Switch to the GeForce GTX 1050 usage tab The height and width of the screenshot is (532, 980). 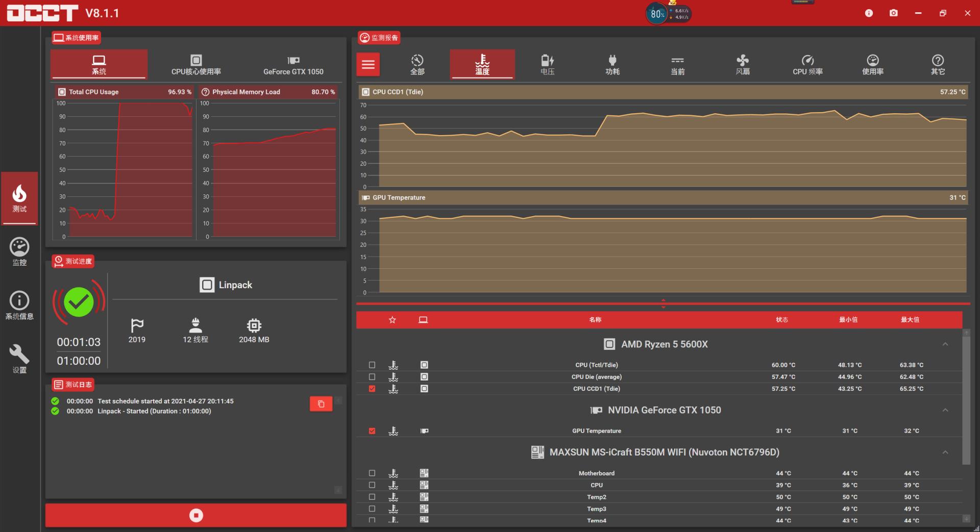(x=293, y=65)
